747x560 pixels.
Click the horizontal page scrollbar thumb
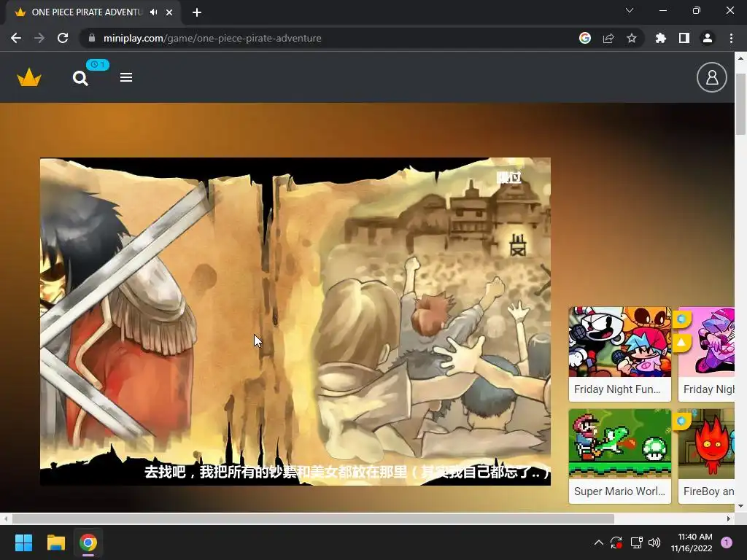(x=313, y=518)
